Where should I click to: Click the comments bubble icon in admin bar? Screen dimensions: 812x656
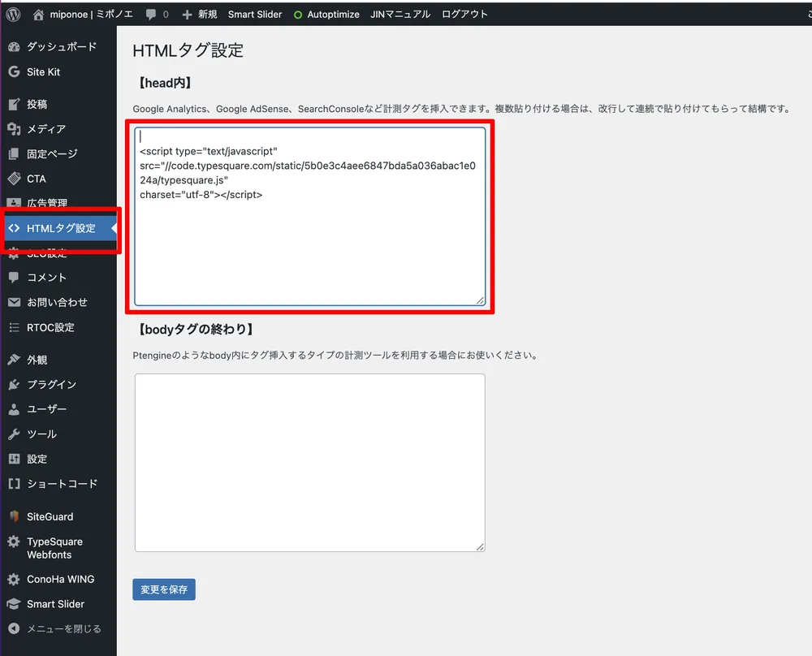coord(151,15)
